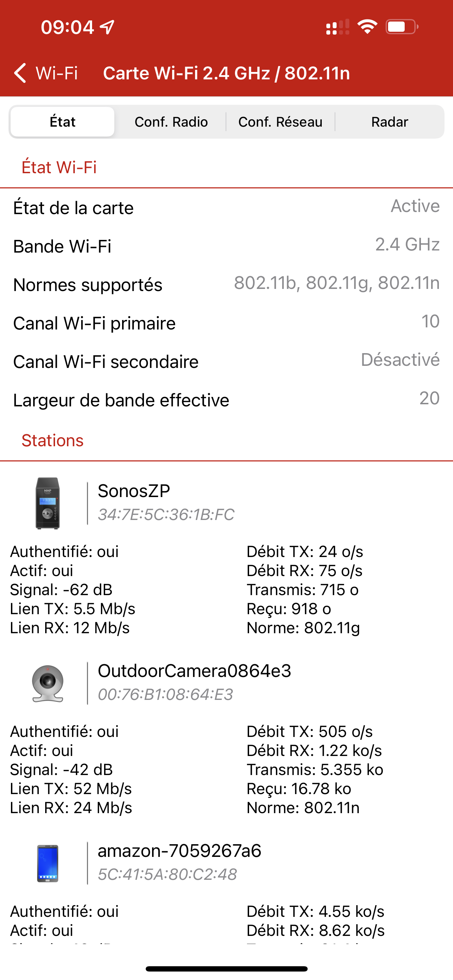Tap the home indicator bar
The image size is (453, 980).
[226, 969]
